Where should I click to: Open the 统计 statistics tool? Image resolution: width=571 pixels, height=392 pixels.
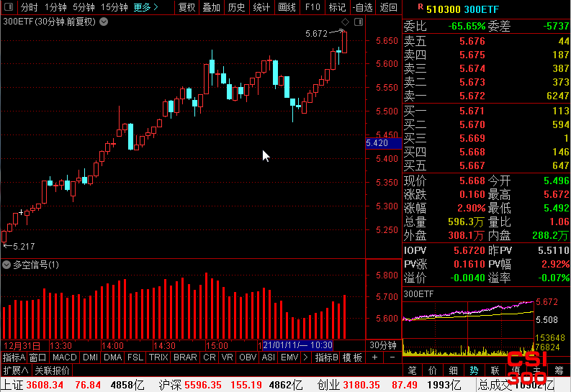click(x=261, y=7)
